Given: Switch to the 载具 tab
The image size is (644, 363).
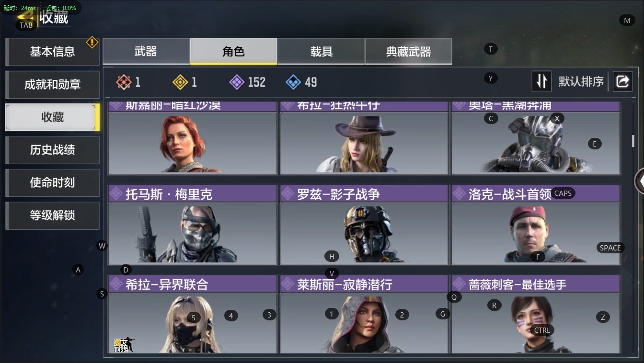Looking at the screenshot, I should pyautogui.click(x=321, y=51).
